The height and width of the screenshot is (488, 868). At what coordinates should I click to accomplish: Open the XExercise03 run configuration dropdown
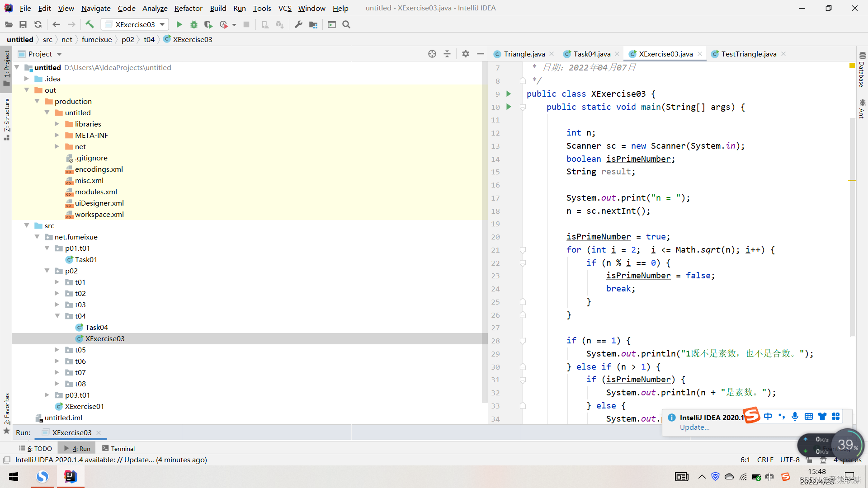pos(135,24)
